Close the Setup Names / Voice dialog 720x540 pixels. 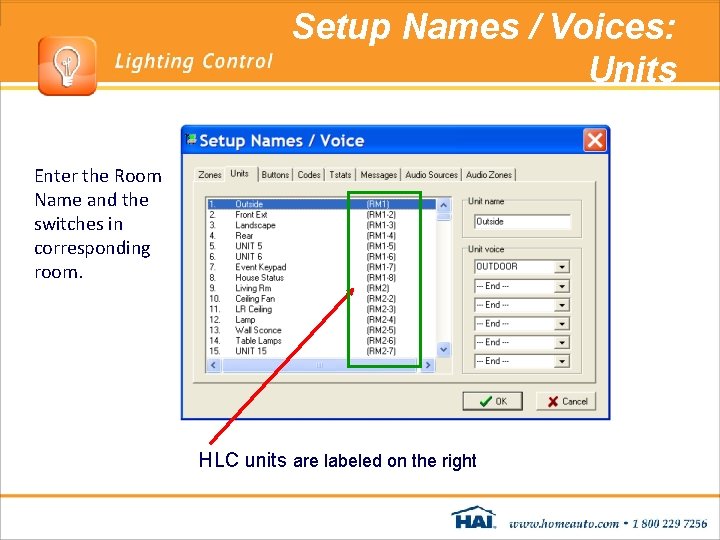point(595,140)
